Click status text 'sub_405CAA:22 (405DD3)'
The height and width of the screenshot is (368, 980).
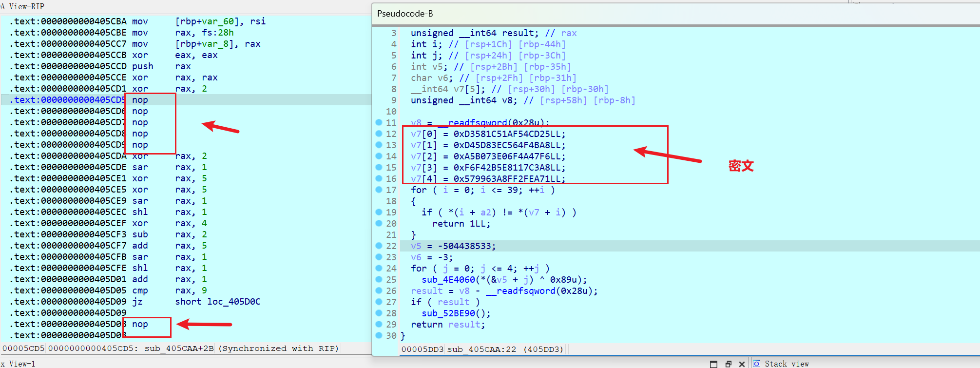pyautogui.click(x=505, y=349)
